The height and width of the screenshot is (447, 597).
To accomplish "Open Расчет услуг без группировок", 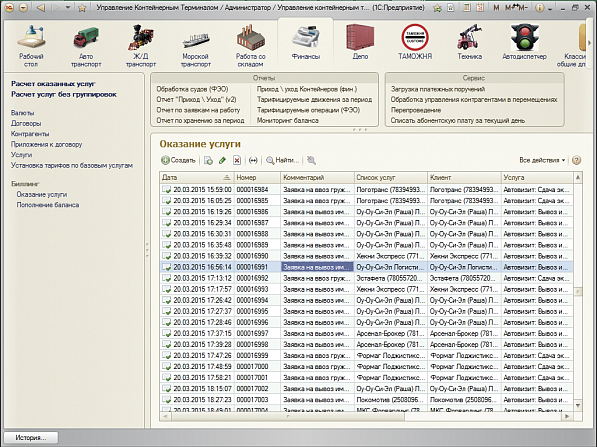I will click(64, 94).
